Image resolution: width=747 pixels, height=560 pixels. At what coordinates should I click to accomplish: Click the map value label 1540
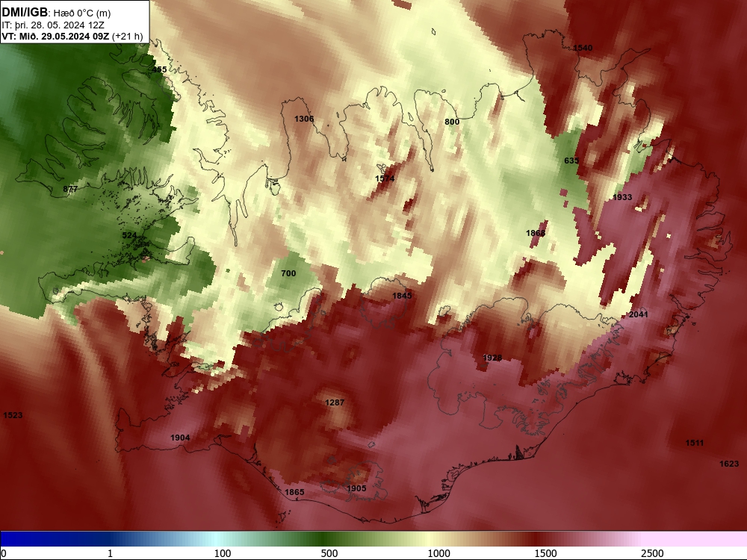pyautogui.click(x=583, y=48)
